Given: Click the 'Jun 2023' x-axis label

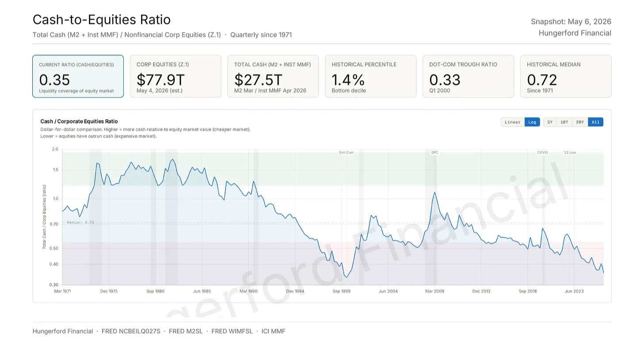Looking at the screenshot, I should 574,291.
